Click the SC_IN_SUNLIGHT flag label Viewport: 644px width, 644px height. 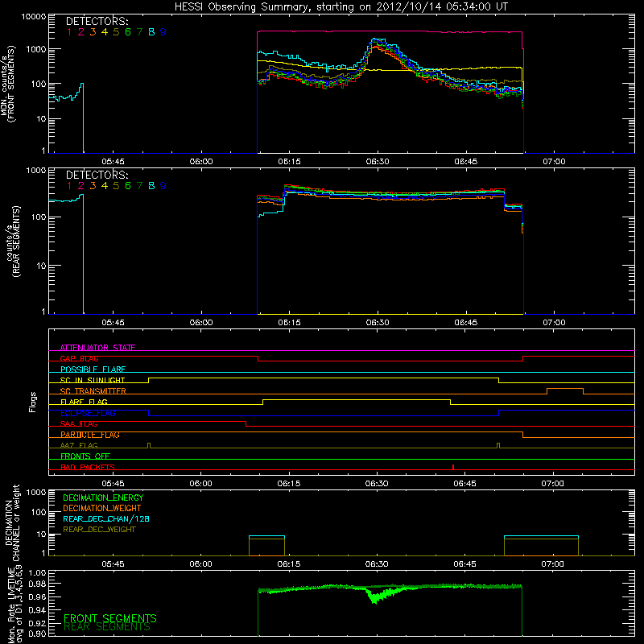[x=93, y=380]
